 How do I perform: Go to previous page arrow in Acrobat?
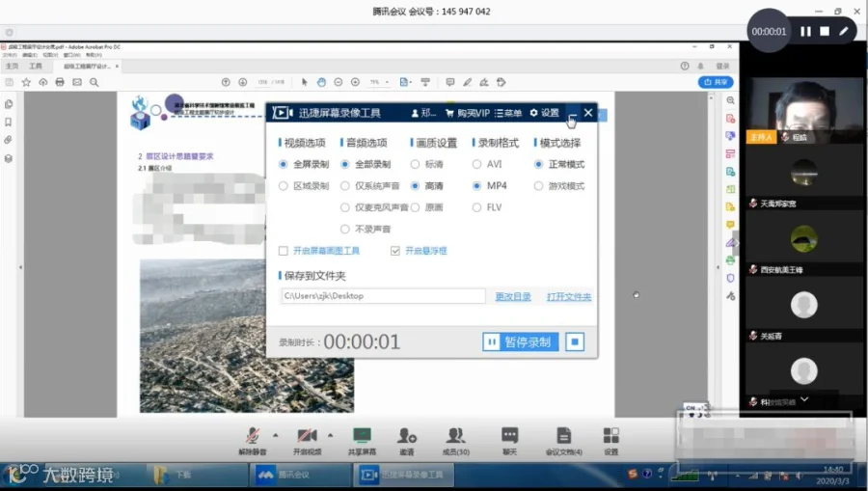click(226, 82)
